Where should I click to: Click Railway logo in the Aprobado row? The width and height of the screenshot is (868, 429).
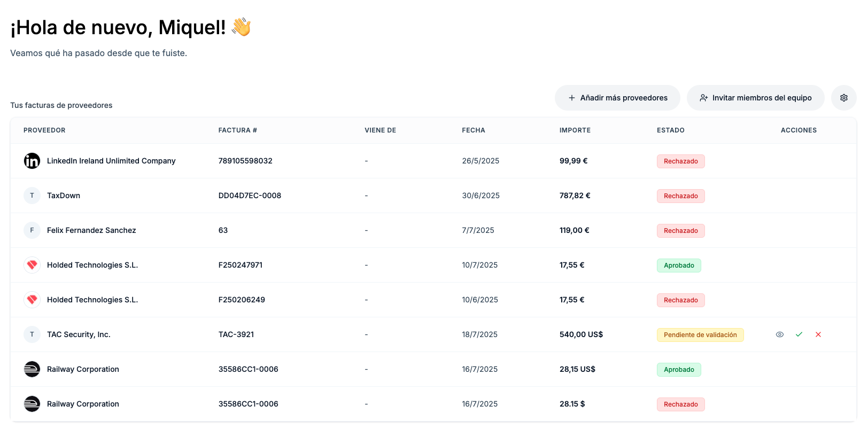click(32, 369)
